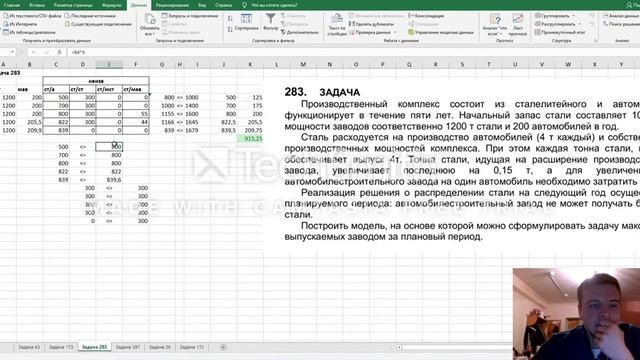Click the Refresh All (Обновить все) icon
The image size is (640, 360).
click(x=150, y=19)
